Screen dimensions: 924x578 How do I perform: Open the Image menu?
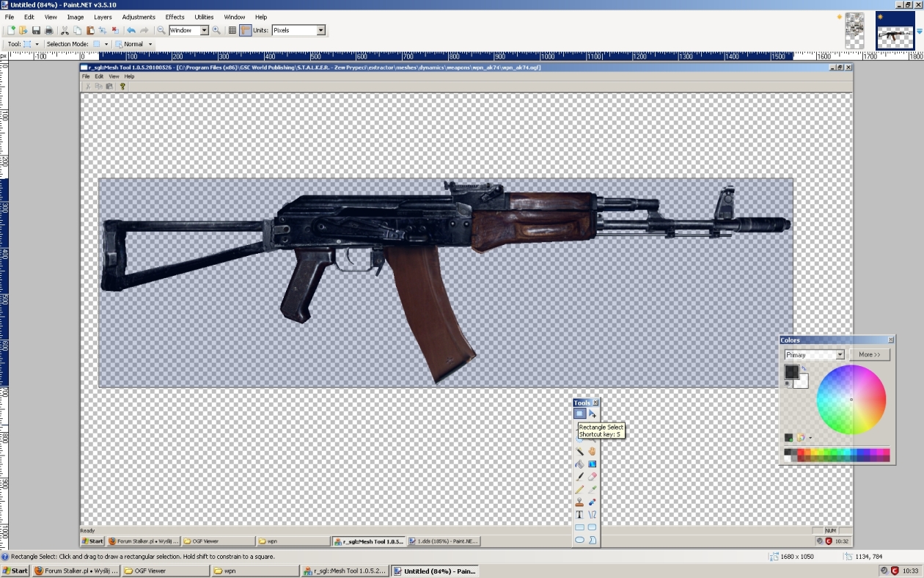coord(76,17)
